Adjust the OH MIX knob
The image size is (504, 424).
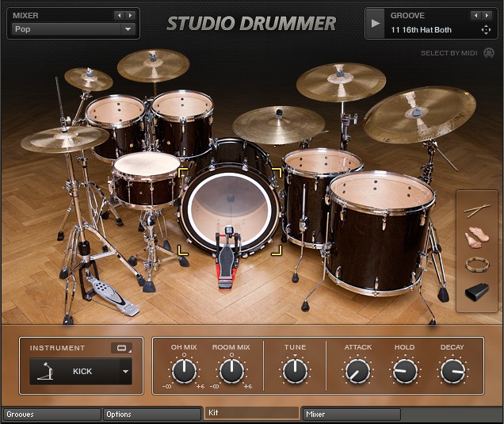(x=184, y=371)
